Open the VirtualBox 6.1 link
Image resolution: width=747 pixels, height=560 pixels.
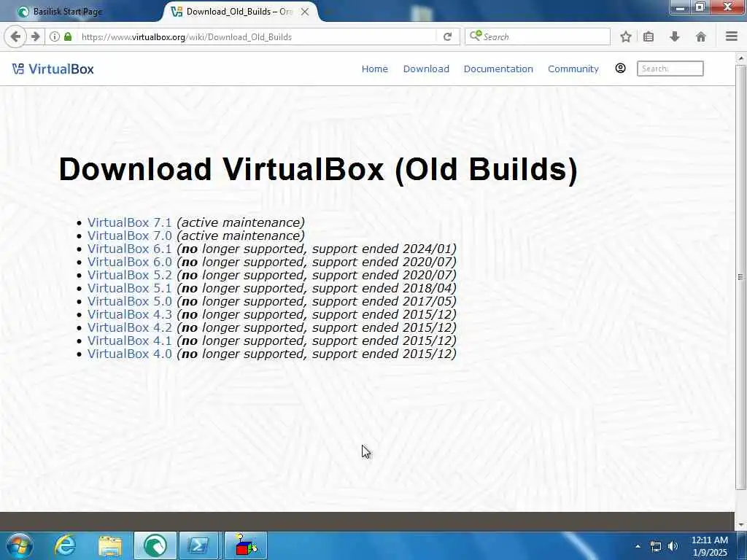(129, 249)
